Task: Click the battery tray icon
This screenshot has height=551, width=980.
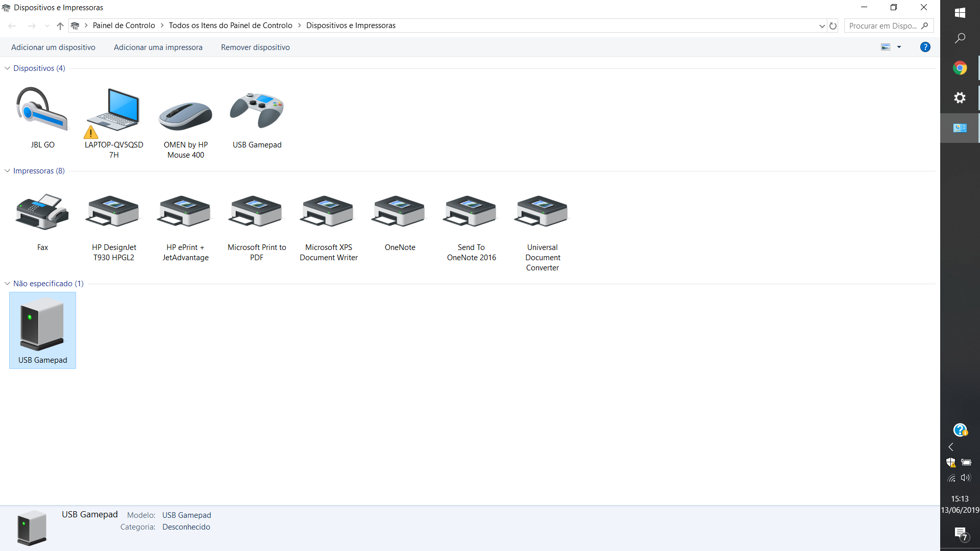Action: pyautogui.click(x=966, y=462)
